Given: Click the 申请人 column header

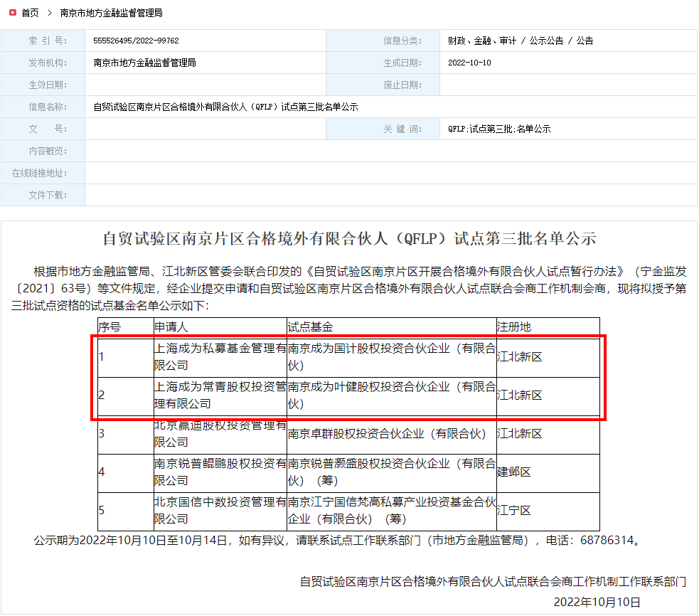Looking at the screenshot, I should pos(171,327).
